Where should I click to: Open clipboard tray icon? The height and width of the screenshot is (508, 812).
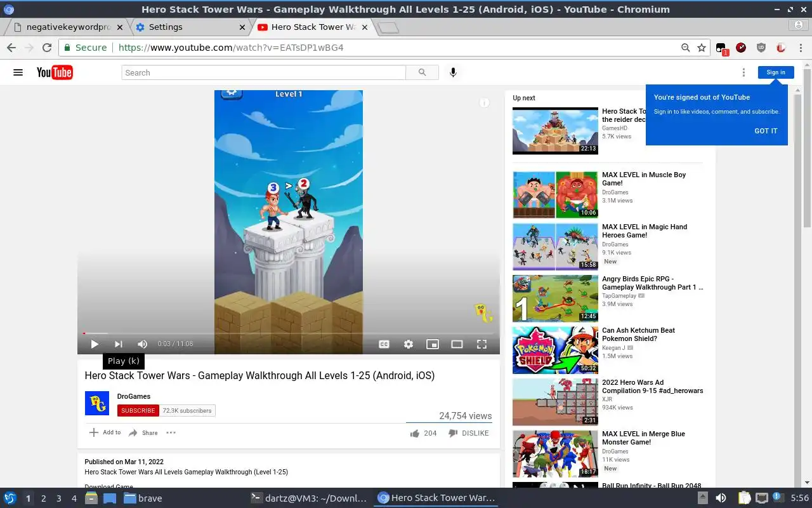(x=744, y=498)
